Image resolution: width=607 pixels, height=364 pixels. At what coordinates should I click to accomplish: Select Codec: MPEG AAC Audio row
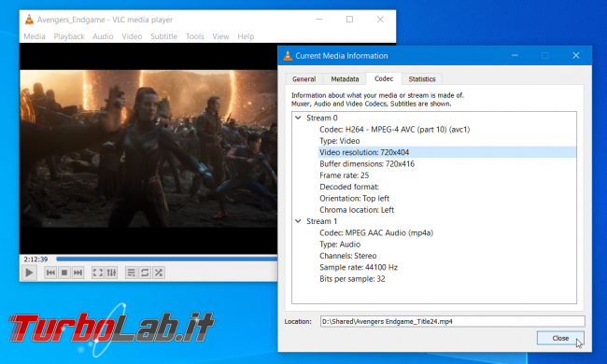(x=376, y=233)
